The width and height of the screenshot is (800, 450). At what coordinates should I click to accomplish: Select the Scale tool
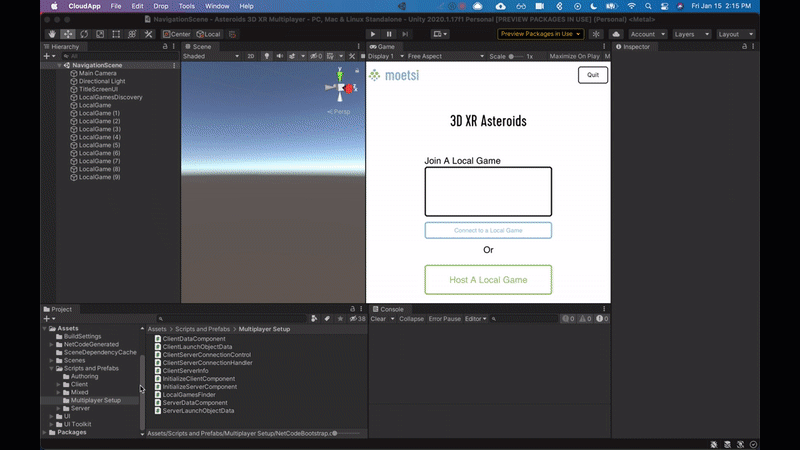click(x=100, y=34)
